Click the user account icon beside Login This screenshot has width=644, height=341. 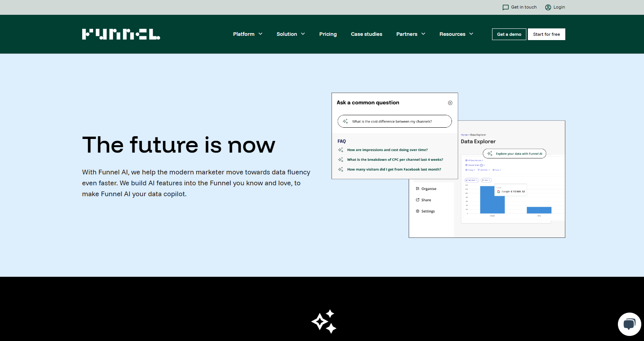pyautogui.click(x=548, y=7)
